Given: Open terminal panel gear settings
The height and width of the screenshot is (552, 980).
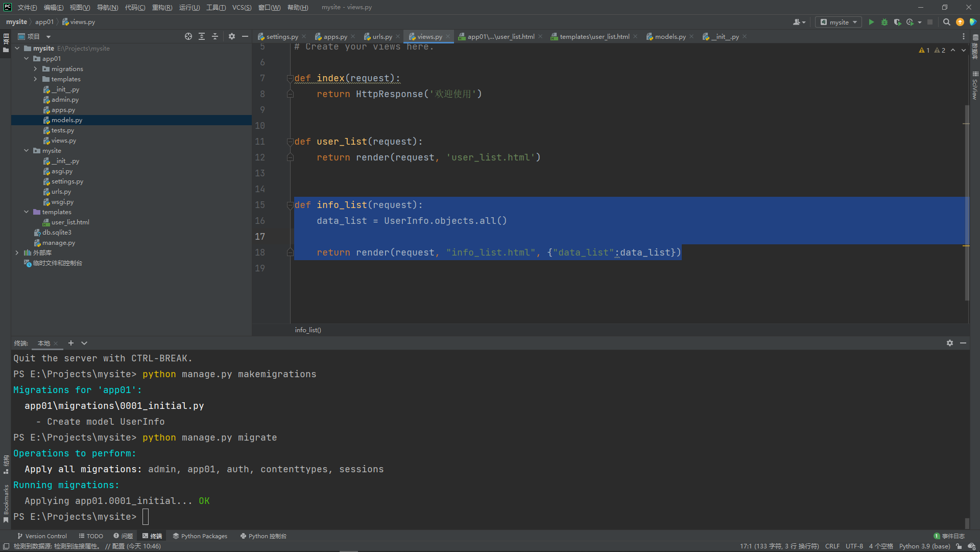Looking at the screenshot, I should tap(950, 343).
